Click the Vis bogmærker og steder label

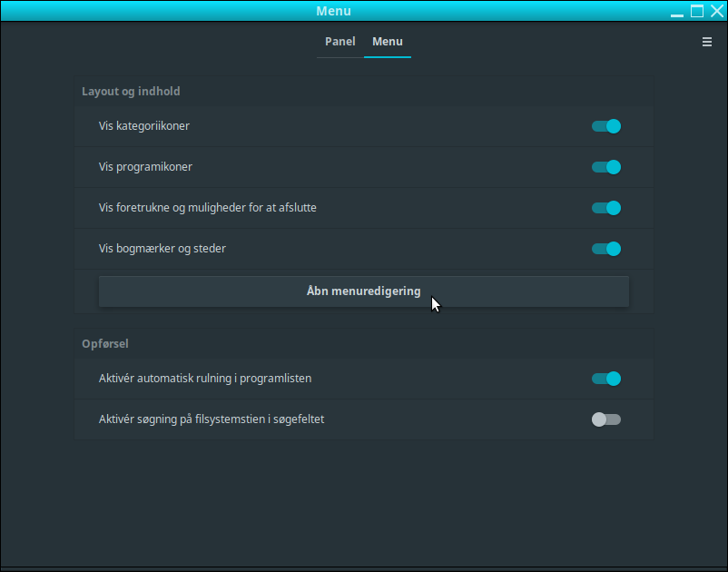tap(162, 249)
